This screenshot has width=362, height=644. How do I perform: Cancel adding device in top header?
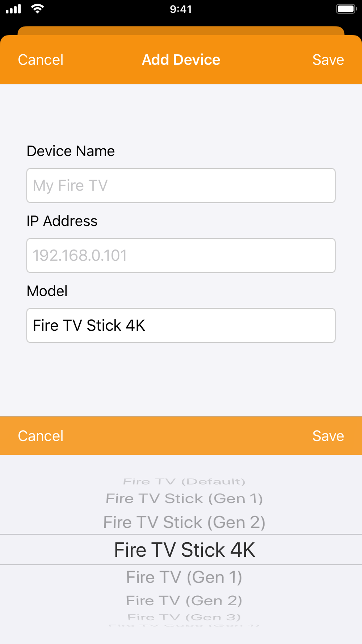pos(41,60)
